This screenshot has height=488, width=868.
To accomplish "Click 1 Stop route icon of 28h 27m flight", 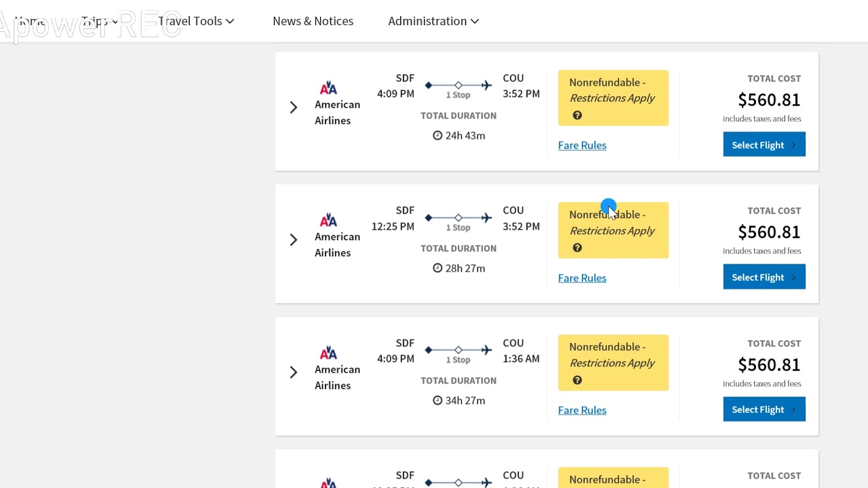I will (x=458, y=218).
